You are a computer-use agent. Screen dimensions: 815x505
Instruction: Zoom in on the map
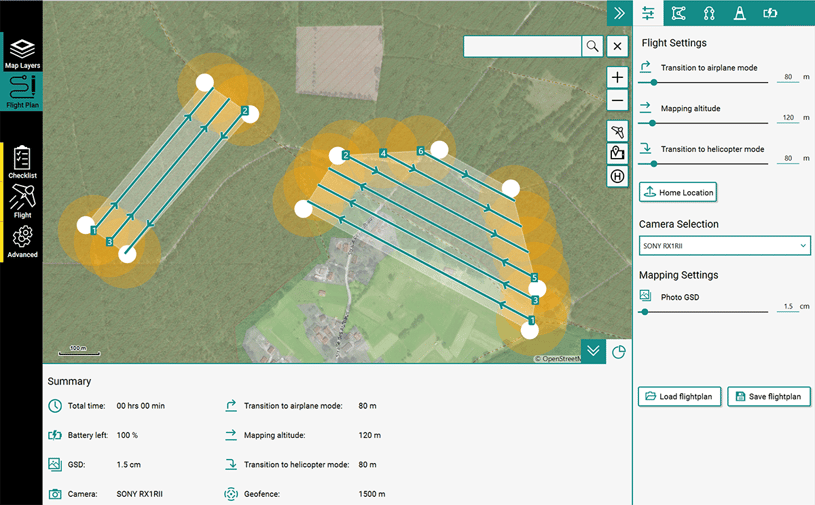617,78
